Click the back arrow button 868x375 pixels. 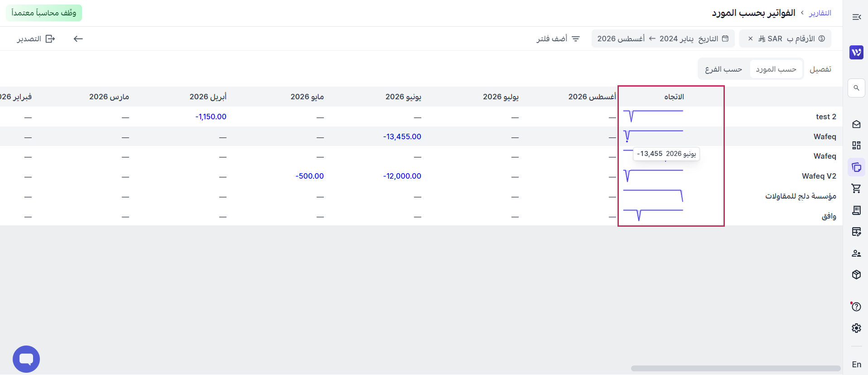pyautogui.click(x=78, y=39)
